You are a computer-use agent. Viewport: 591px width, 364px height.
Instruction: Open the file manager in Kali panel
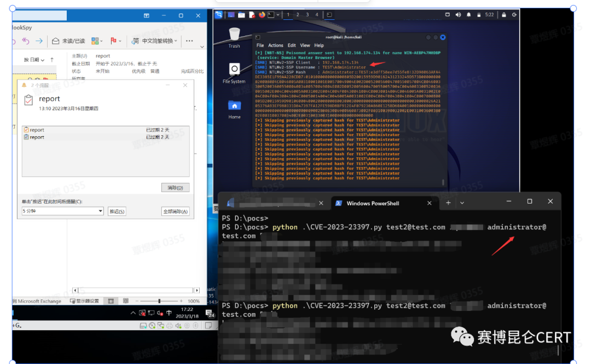point(241,15)
